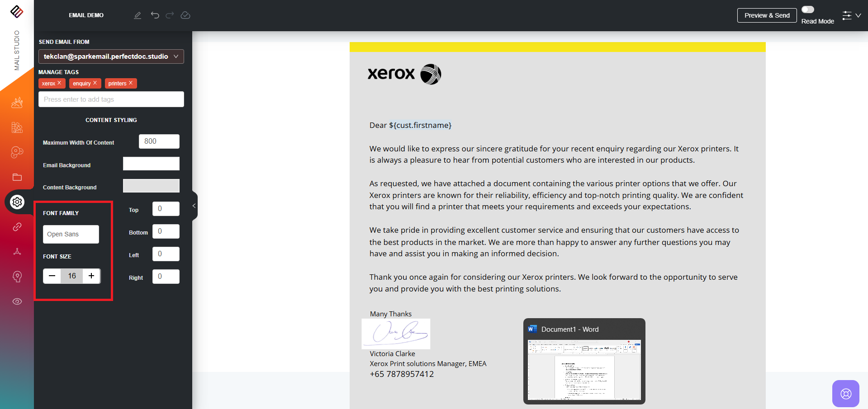The height and width of the screenshot is (409, 868).
Task: Open the folder icon in sidebar
Action: pos(17,177)
